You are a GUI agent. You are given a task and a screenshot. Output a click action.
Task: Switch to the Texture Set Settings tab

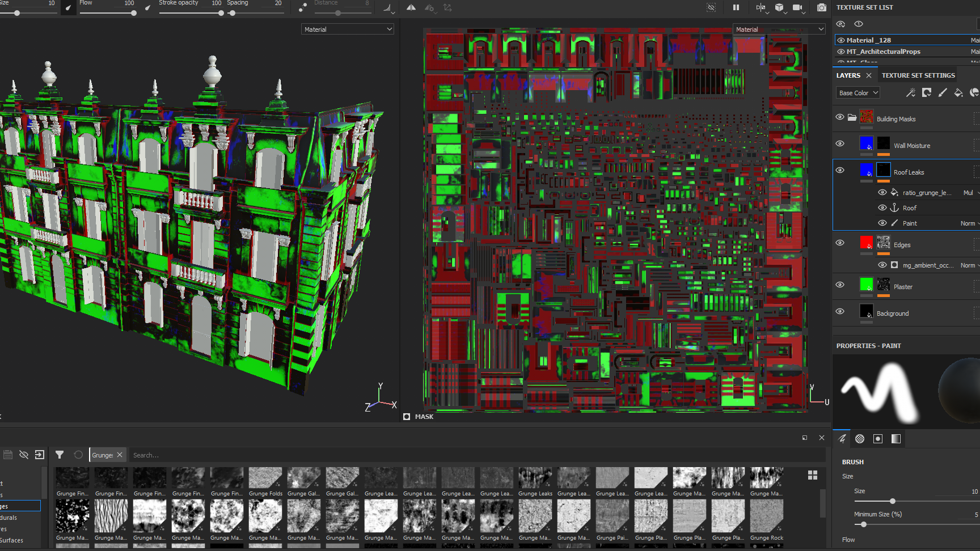[918, 75]
